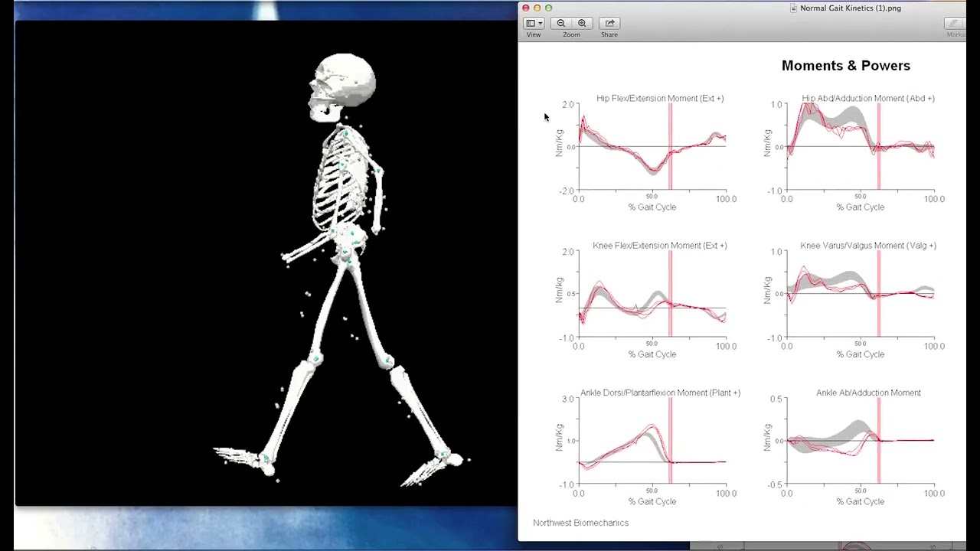Click the Zoom label under magnifier buttons
Image resolution: width=980 pixels, height=551 pixels.
pos(571,34)
